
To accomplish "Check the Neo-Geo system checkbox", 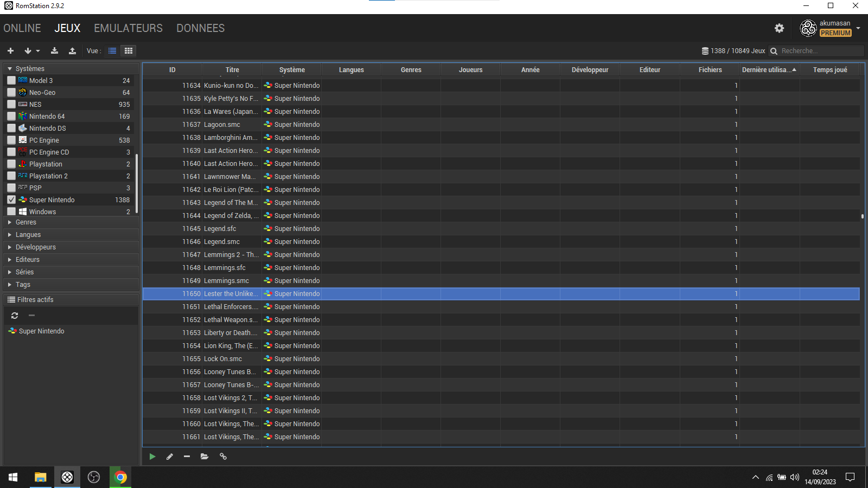I will [x=11, y=92].
